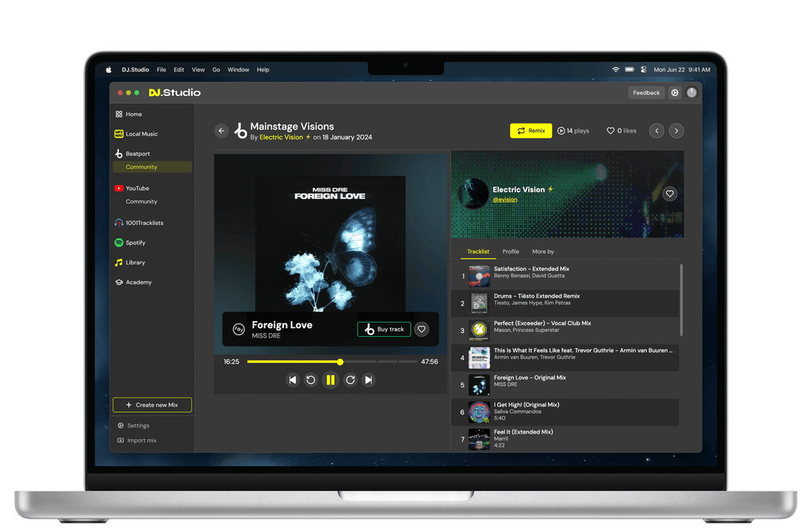Open the View menu
This screenshot has height=528, width=812.
tap(198, 69)
